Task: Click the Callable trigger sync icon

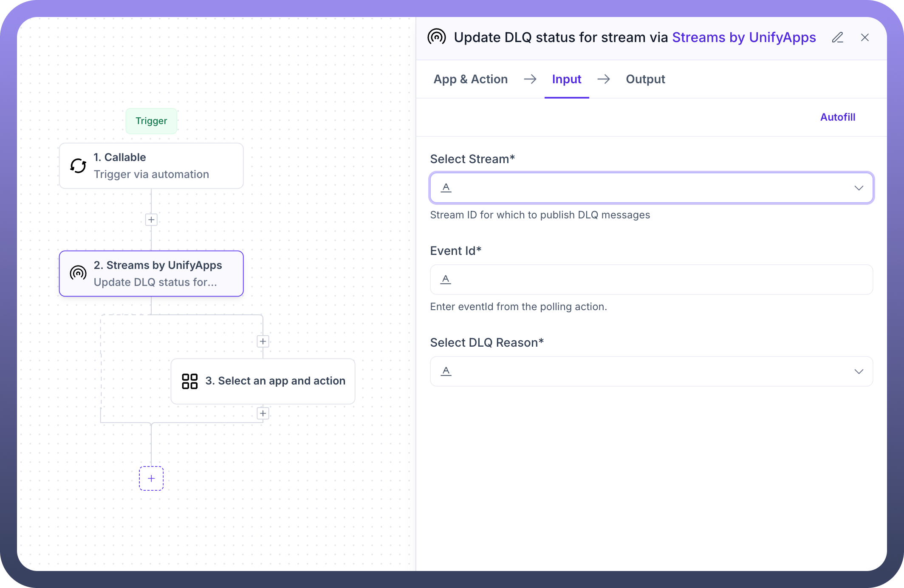Action: tap(78, 166)
